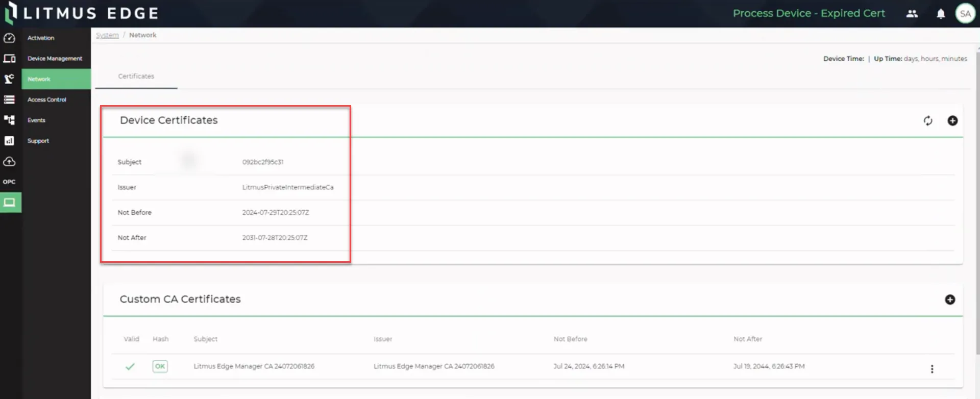Open Access Control menu item
The height and width of the screenshot is (399, 980).
46,99
